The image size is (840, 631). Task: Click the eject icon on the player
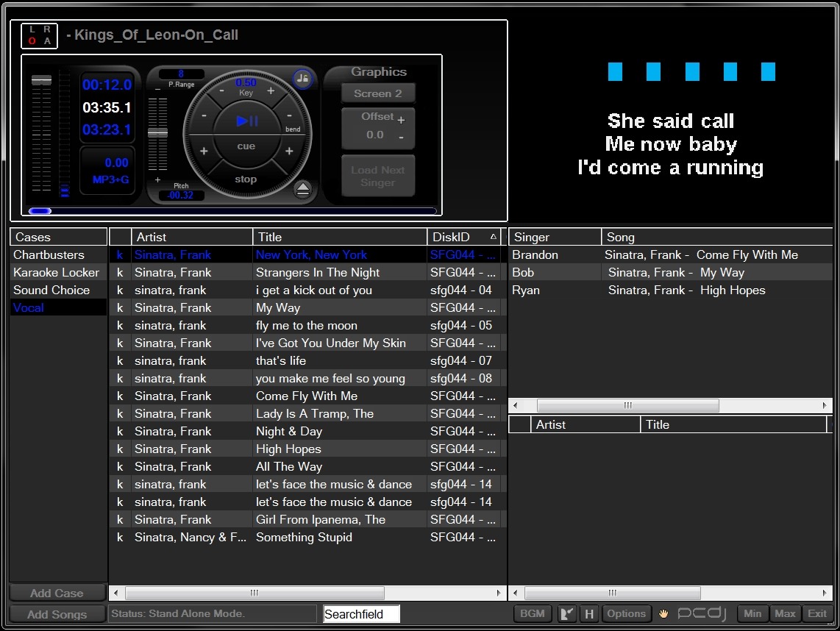[302, 190]
